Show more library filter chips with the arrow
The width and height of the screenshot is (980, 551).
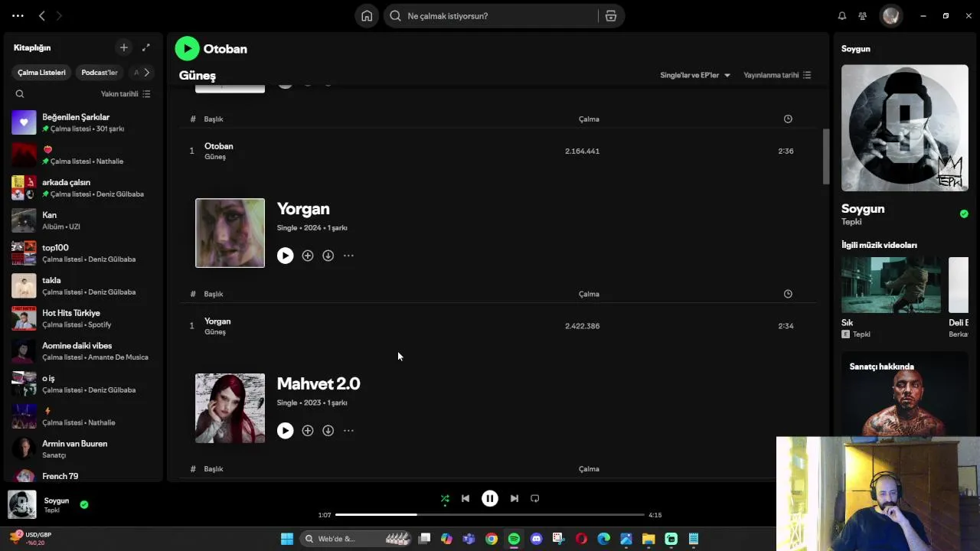click(146, 73)
